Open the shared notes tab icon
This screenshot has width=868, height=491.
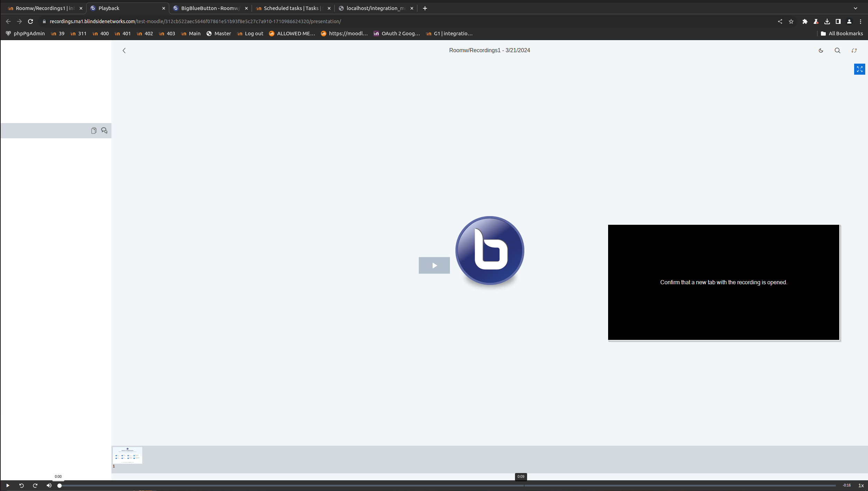coord(94,131)
